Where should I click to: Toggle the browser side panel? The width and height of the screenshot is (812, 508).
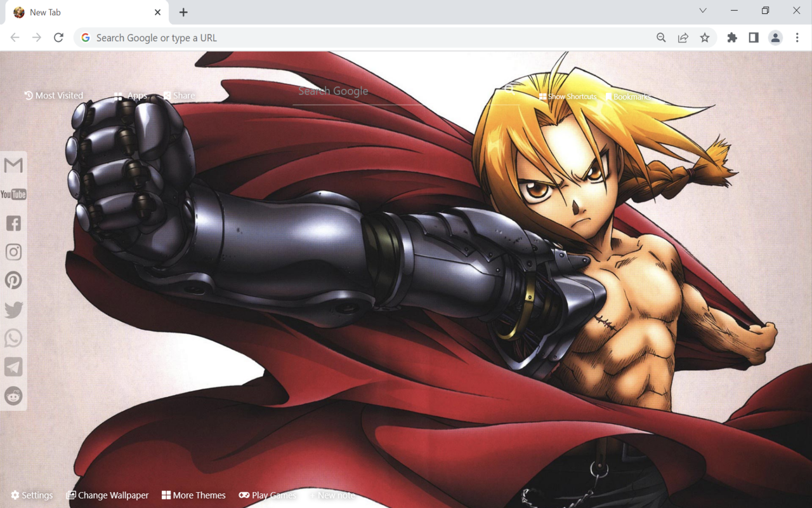tap(754, 37)
